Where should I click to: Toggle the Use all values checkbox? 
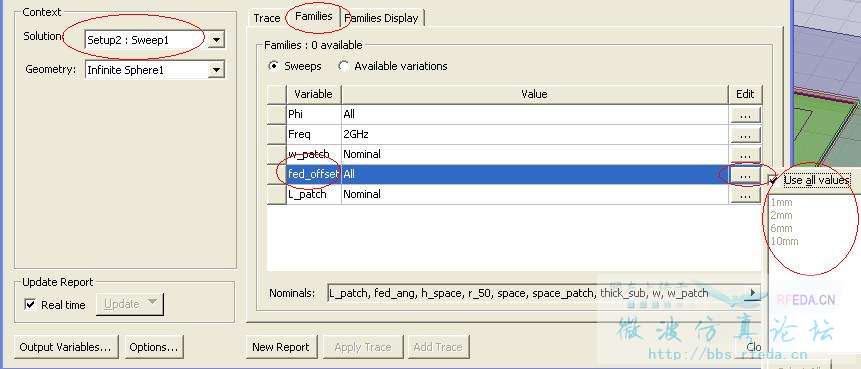tap(774, 180)
